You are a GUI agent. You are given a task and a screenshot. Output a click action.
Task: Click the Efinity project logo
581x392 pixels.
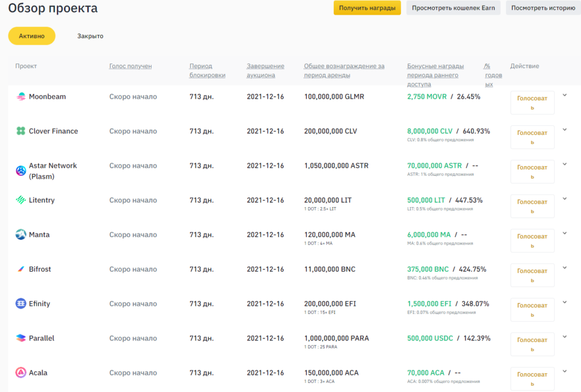(20, 304)
